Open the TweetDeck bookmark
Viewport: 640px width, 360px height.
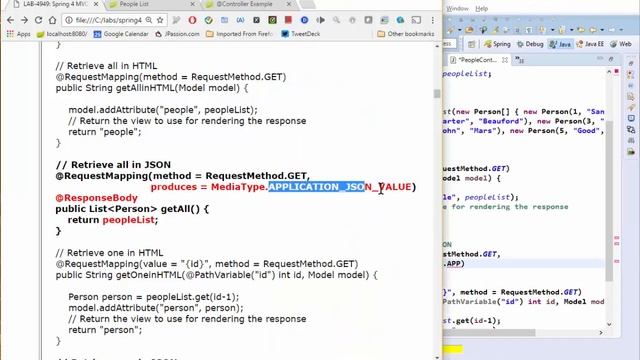301,34
